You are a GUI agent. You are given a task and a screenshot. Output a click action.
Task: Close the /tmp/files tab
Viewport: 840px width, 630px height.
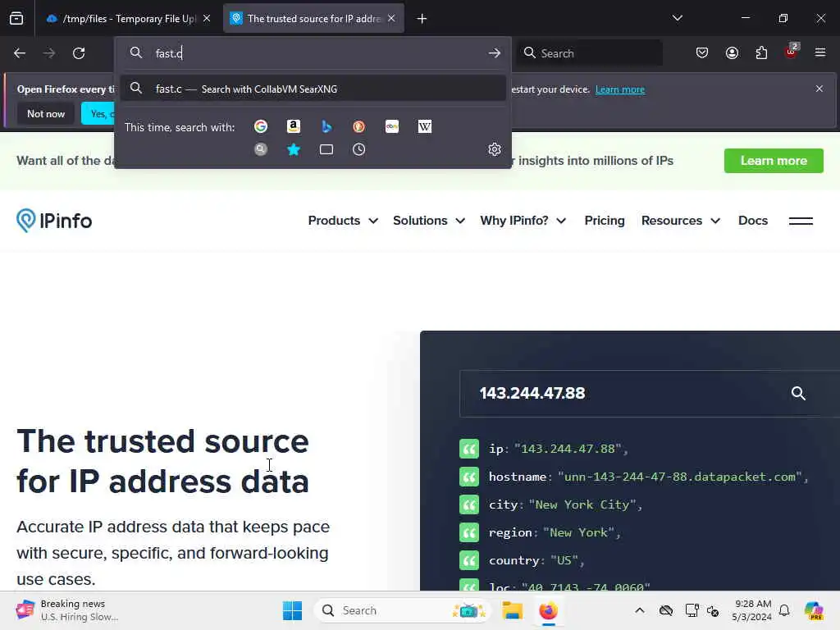(207, 19)
